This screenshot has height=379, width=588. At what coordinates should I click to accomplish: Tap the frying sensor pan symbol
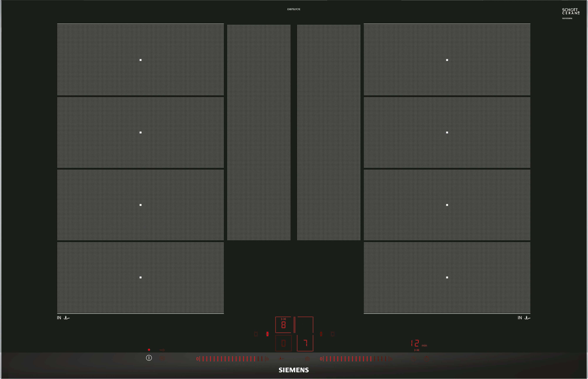tap(282, 358)
